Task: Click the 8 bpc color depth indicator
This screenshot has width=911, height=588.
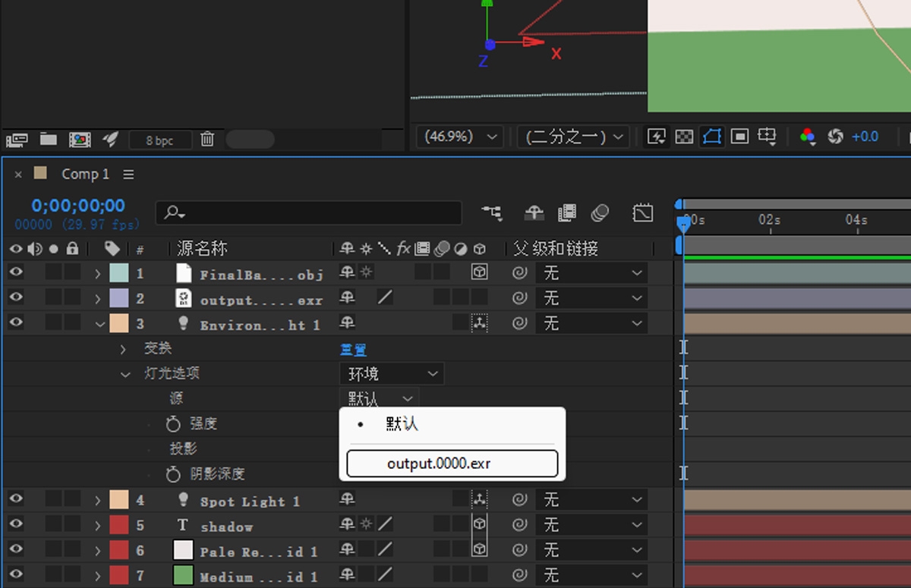Action: click(x=159, y=139)
